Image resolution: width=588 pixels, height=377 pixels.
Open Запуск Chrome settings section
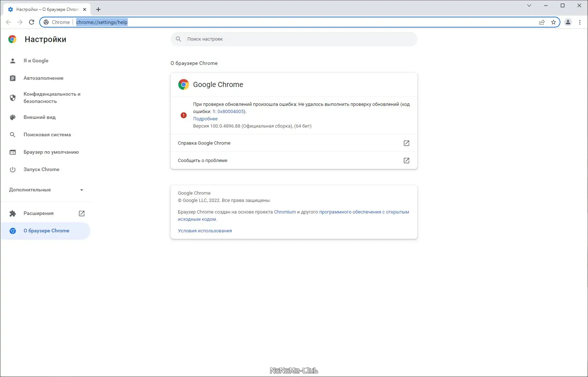pyautogui.click(x=45, y=169)
